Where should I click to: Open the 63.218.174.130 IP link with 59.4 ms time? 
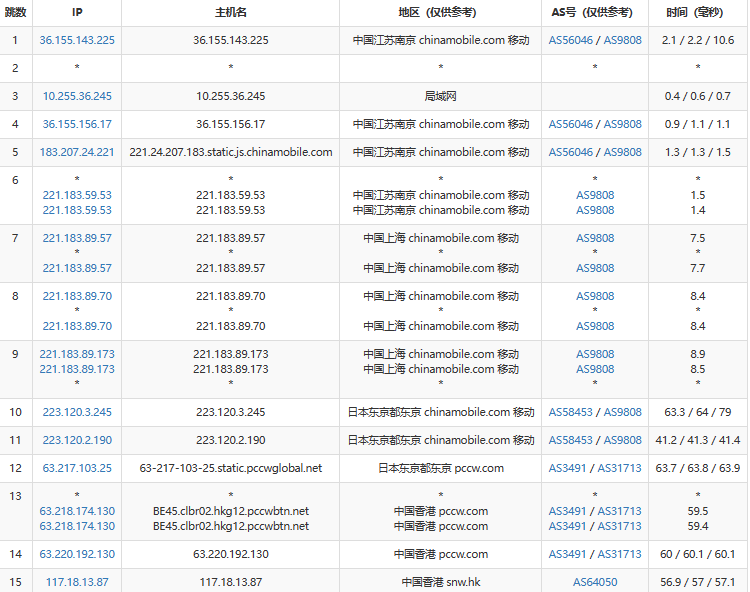77,526
